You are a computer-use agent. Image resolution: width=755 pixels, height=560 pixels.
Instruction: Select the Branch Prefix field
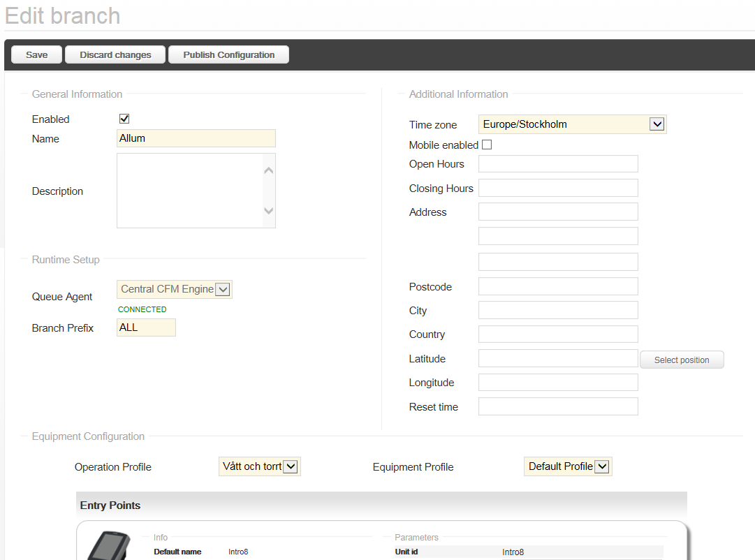pyautogui.click(x=146, y=327)
